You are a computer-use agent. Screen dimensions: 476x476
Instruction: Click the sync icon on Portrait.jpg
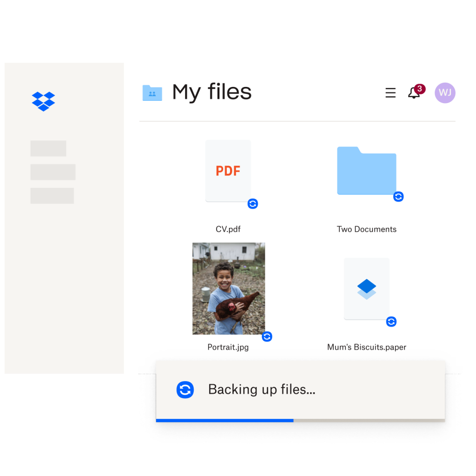pos(267,336)
